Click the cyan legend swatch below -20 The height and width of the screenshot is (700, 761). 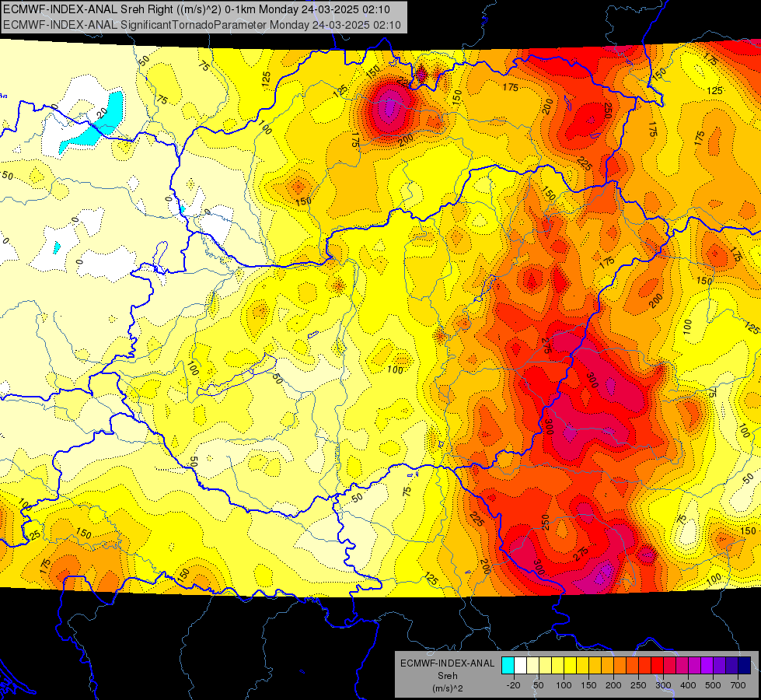click(508, 666)
